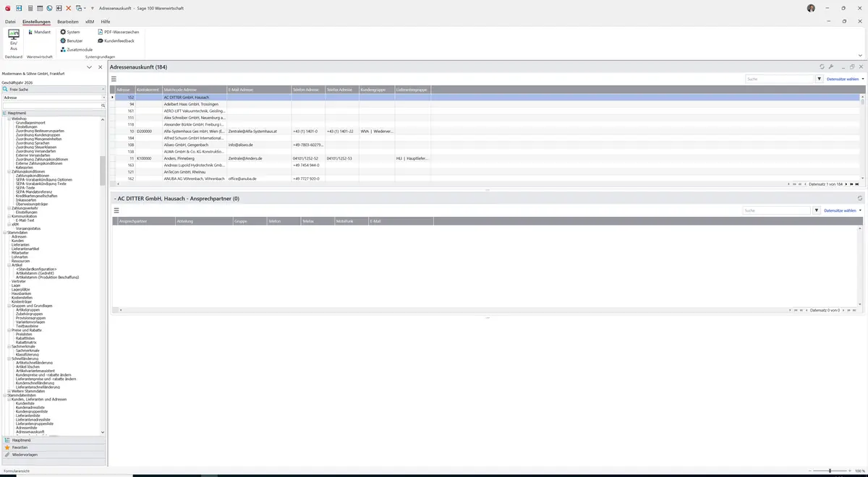Click the Suche field in Ansprechpartner panel

[x=776, y=210]
